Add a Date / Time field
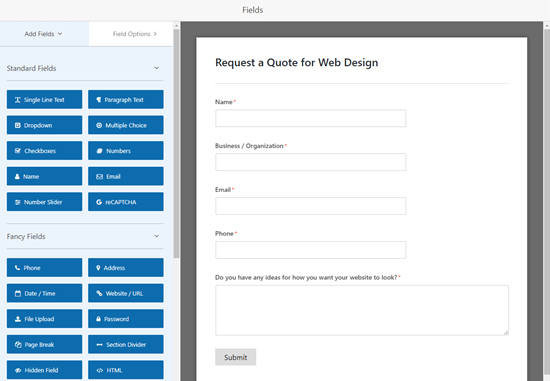This screenshot has height=381, width=550. pyautogui.click(x=44, y=293)
